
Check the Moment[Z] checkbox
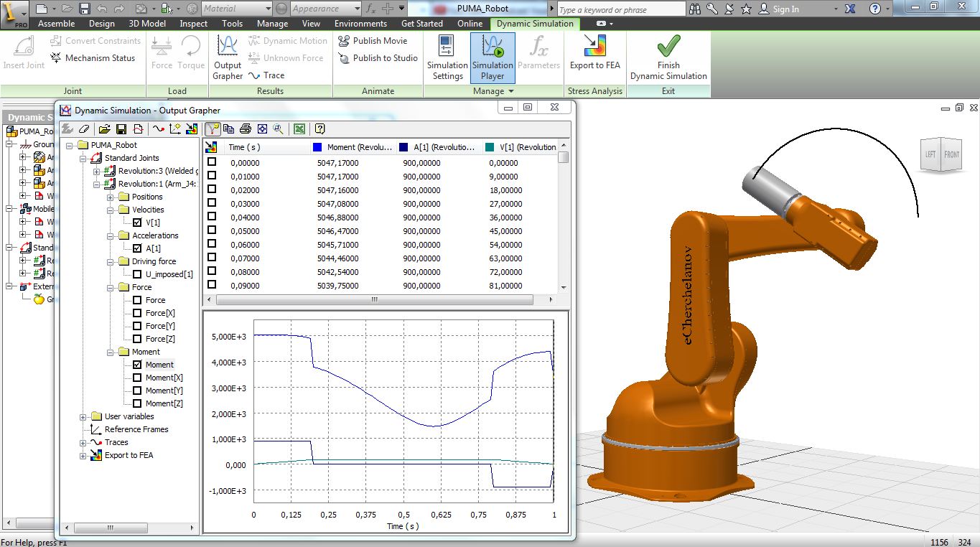coord(138,403)
